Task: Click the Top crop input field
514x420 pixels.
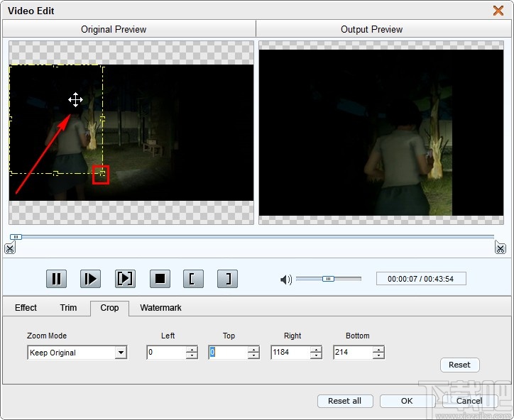Action: point(228,353)
